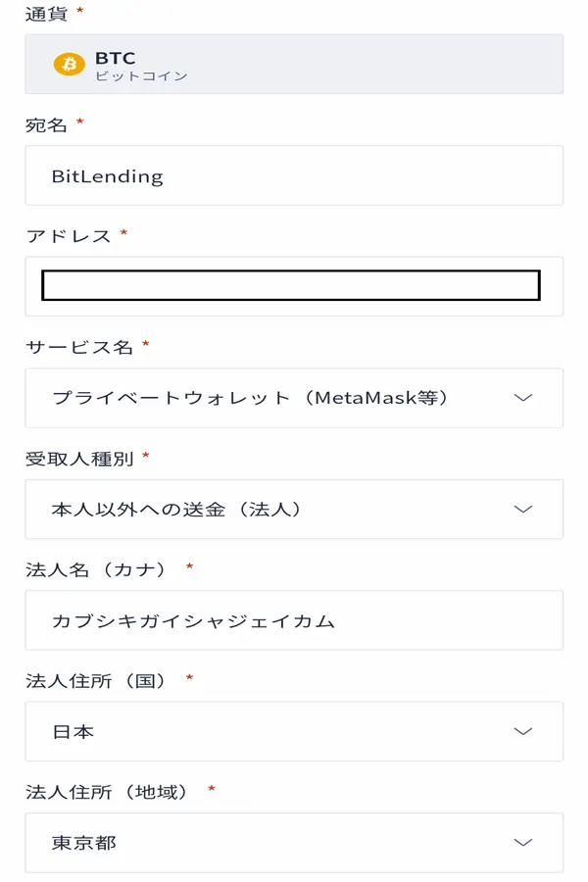Image resolution: width=588 pixels, height=882 pixels.
Task: Click the chevron in the 受取人種別 field
Action: click(x=523, y=510)
